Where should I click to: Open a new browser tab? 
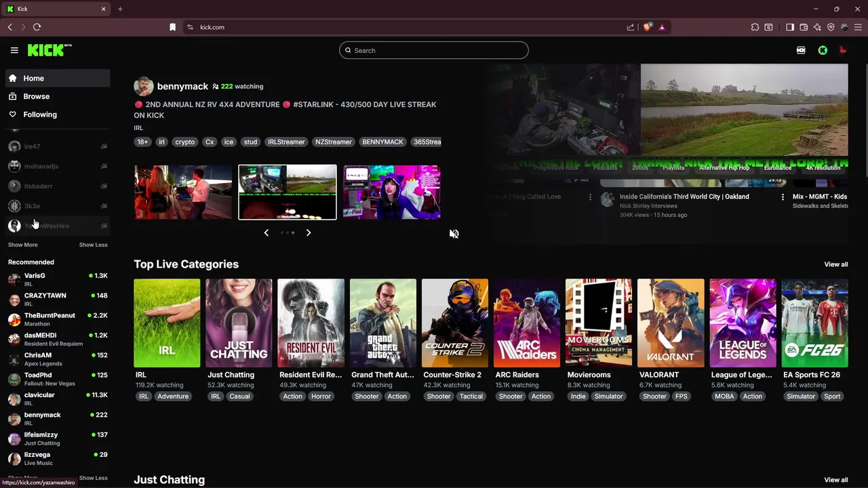120,9
